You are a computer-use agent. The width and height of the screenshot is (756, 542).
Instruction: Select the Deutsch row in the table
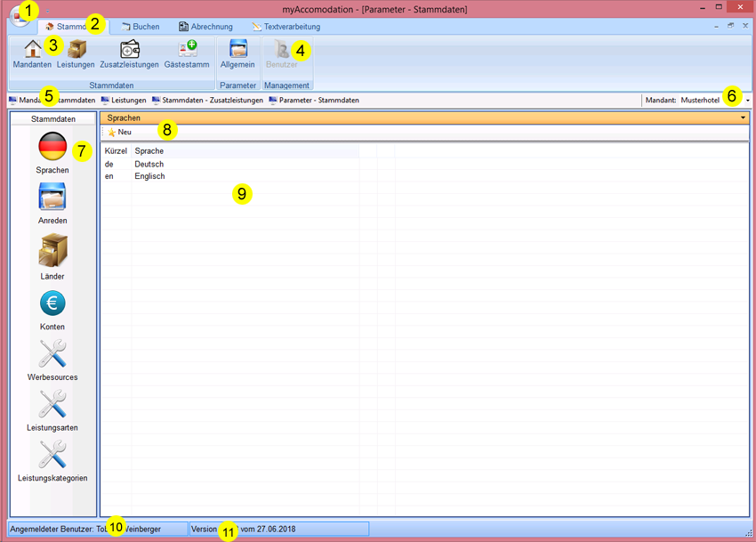click(149, 165)
